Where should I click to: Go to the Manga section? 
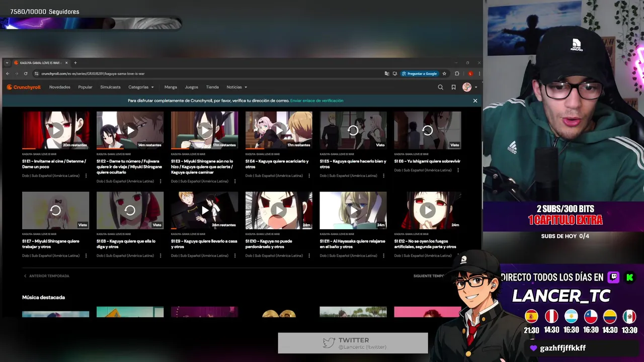coord(171,87)
